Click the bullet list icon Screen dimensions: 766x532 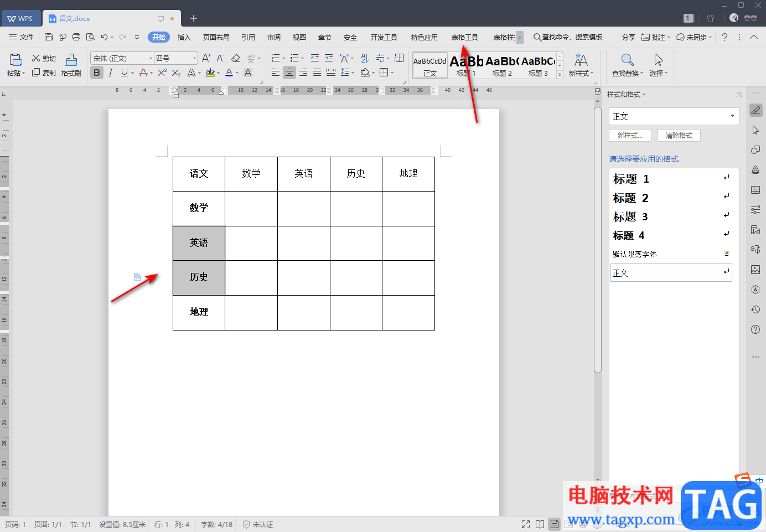275,58
